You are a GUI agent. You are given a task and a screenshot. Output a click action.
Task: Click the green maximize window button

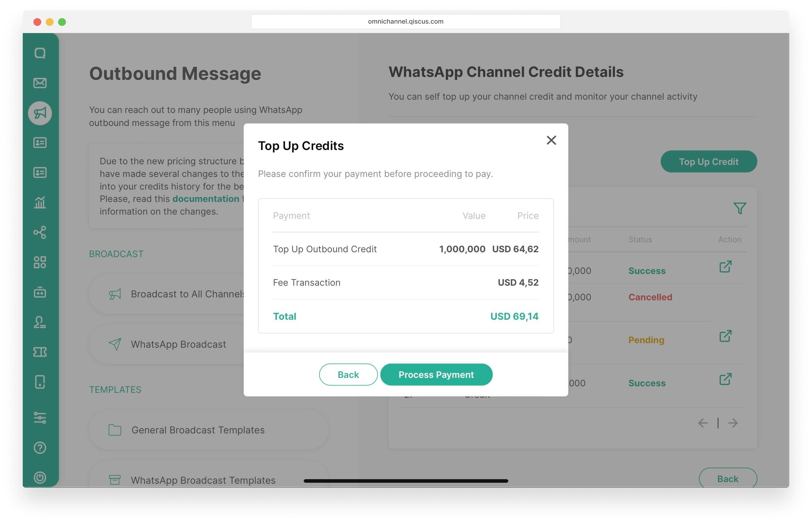click(62, 22)
